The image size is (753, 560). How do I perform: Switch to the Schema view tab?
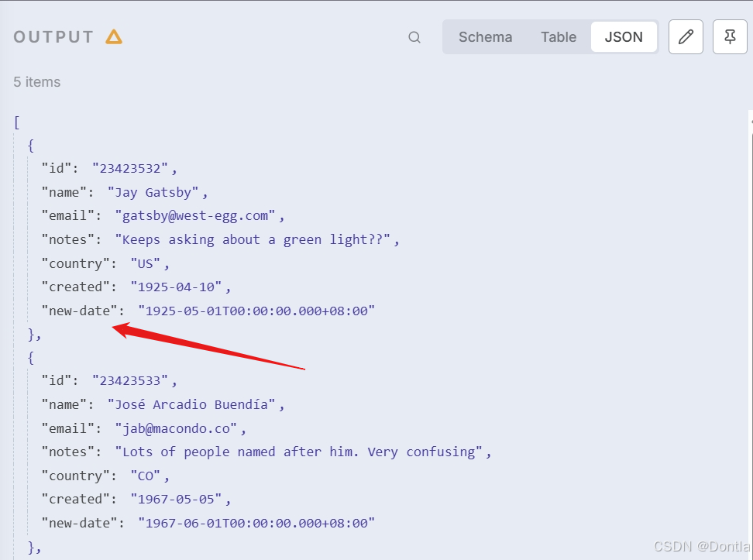(485, 37)
